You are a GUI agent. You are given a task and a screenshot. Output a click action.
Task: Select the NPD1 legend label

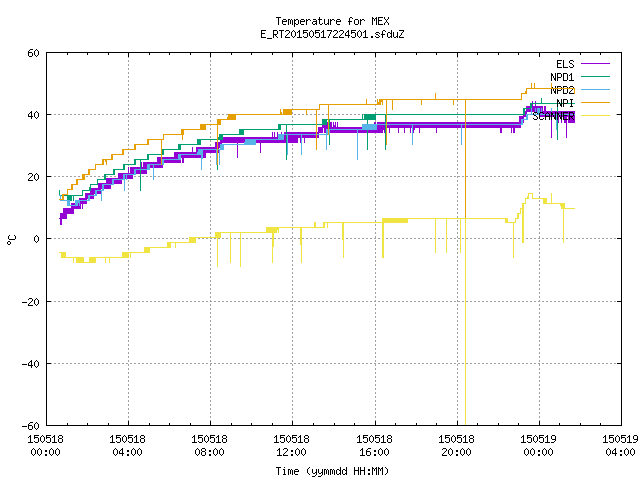(x=562, y=77)
